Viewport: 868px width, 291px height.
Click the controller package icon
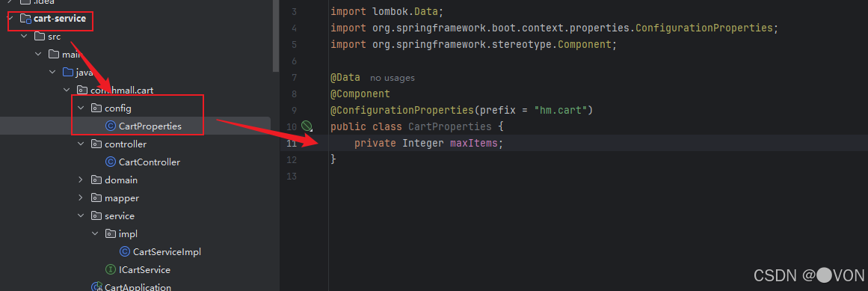[x=96, y=144]
